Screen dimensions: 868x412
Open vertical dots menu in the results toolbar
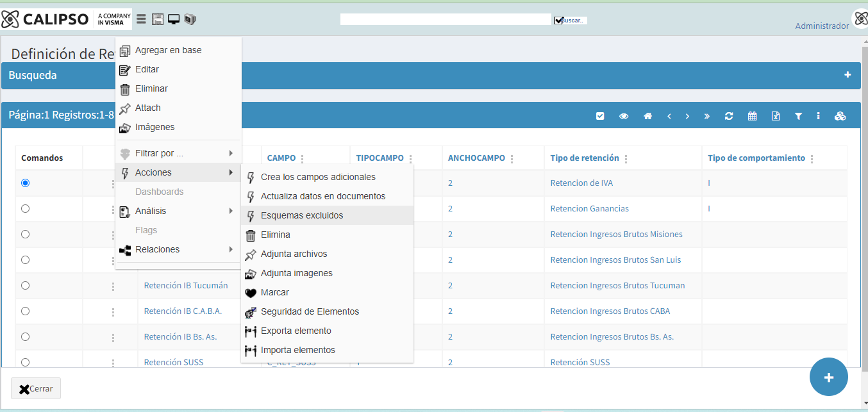click(819, 116)
